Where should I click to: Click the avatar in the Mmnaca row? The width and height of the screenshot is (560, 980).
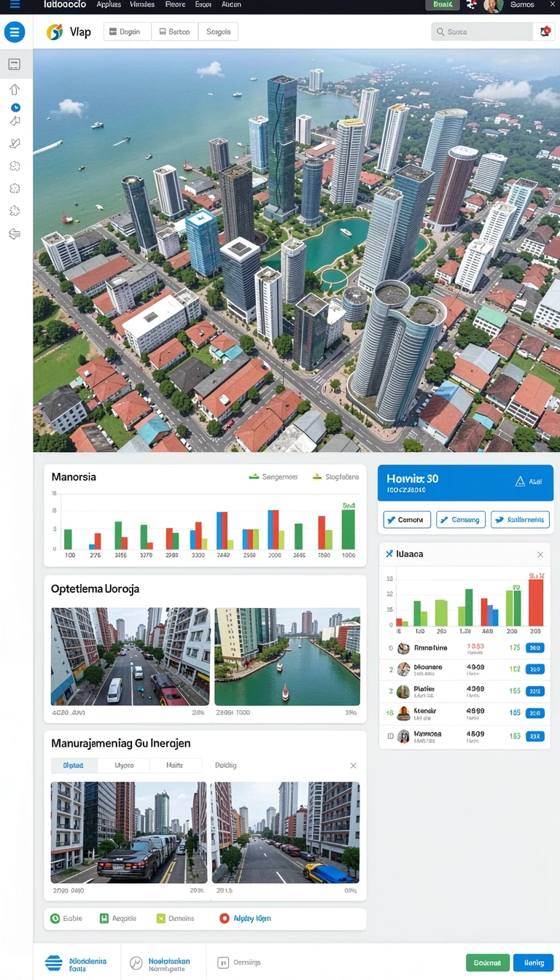[403, 736]
